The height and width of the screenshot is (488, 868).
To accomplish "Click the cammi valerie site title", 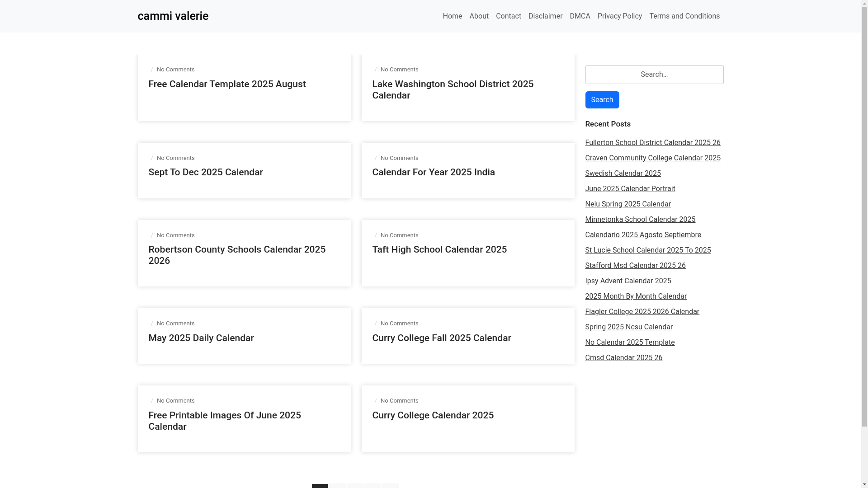I will (x=173, y=16).
